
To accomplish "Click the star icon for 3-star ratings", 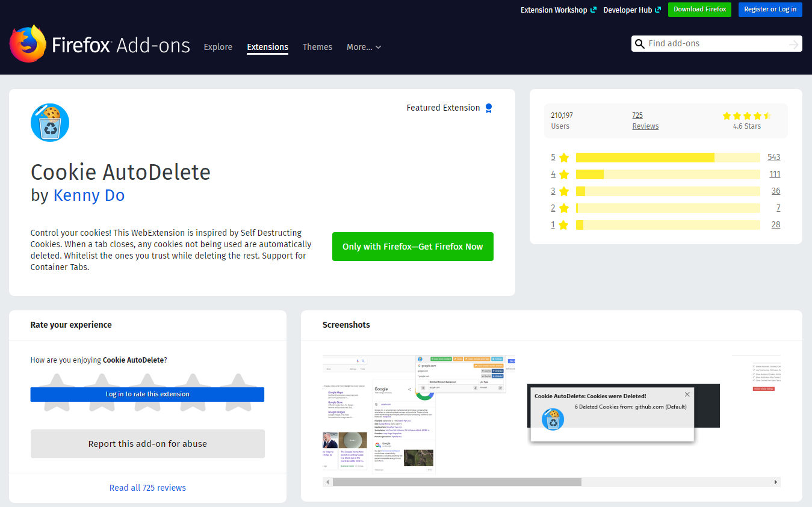I will [564, 191].
